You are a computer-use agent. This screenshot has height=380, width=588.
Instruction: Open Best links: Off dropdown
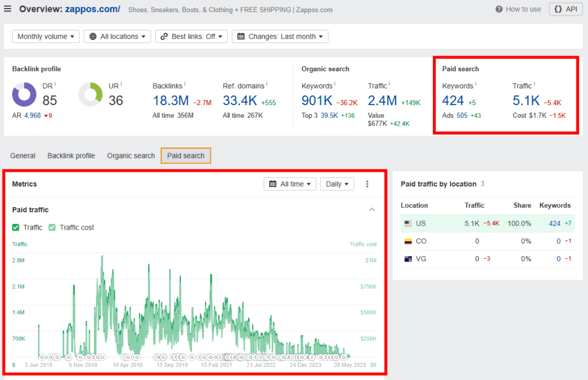[x=191, y=36]
